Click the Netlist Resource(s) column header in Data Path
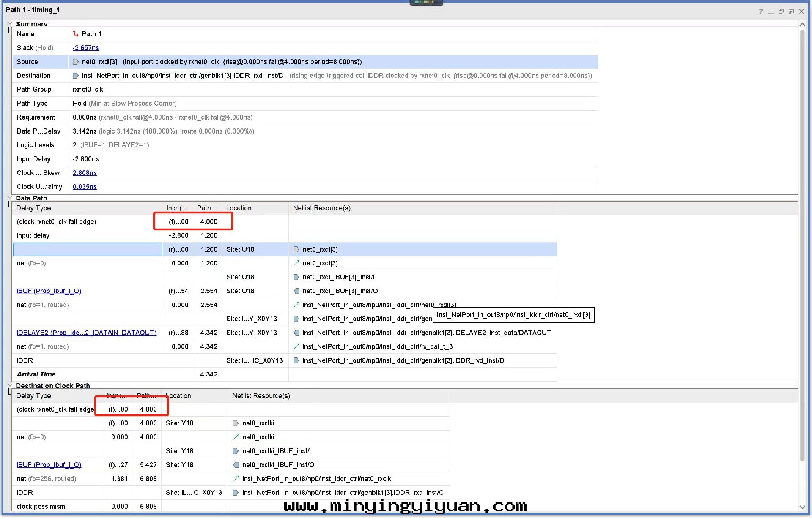This screenshot has height=518, width=812. point(321,208)
